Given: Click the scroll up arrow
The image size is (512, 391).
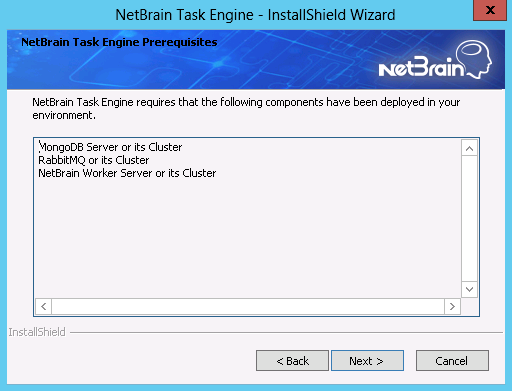Looking at the screenshot, I should point(469,148).
